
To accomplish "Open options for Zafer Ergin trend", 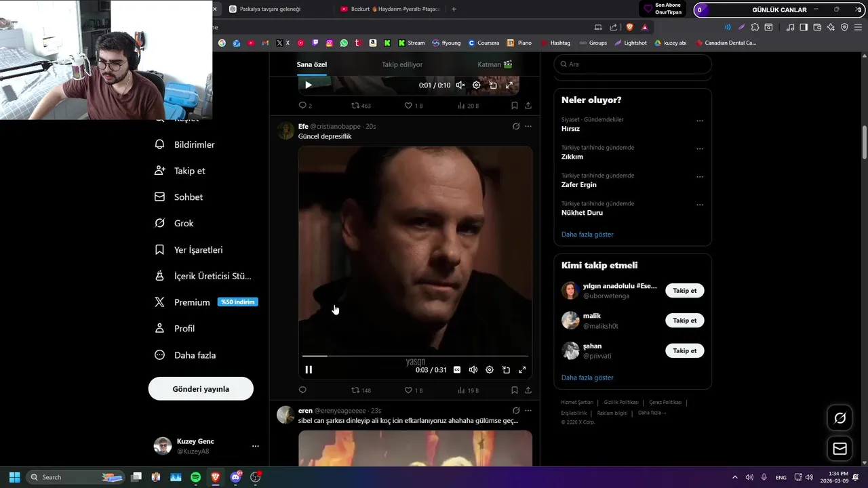I will (700, 176).
